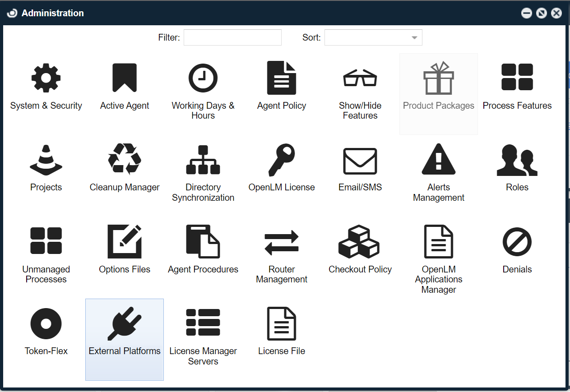The image size is (570, 392).
Task: Open Alerts Management warning icon
Action: point(438,160)
